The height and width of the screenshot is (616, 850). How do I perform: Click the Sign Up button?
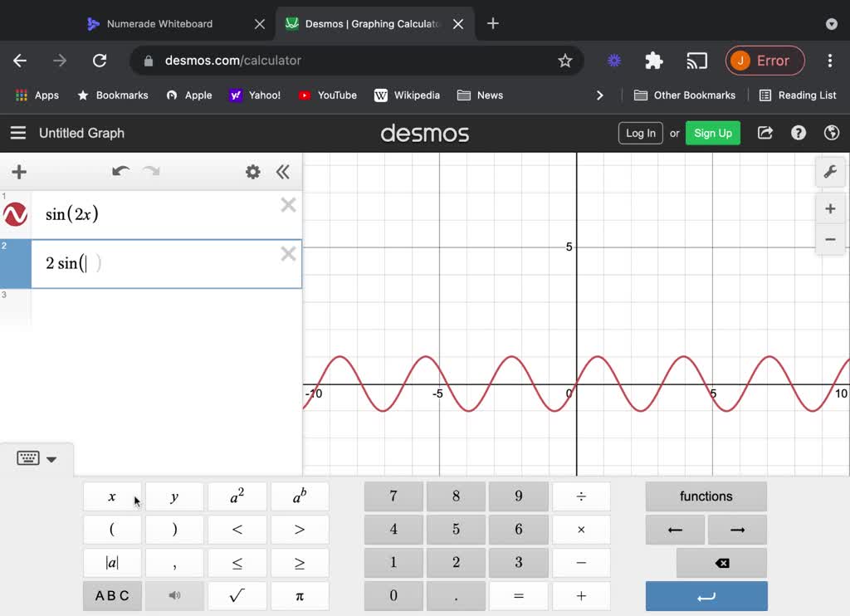712,133
